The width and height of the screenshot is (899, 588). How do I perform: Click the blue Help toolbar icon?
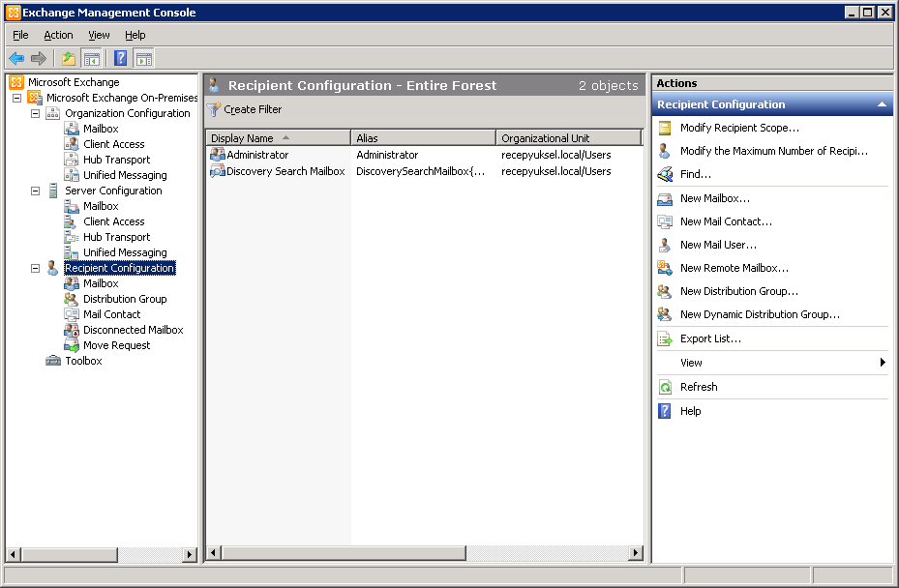point(120,58)
